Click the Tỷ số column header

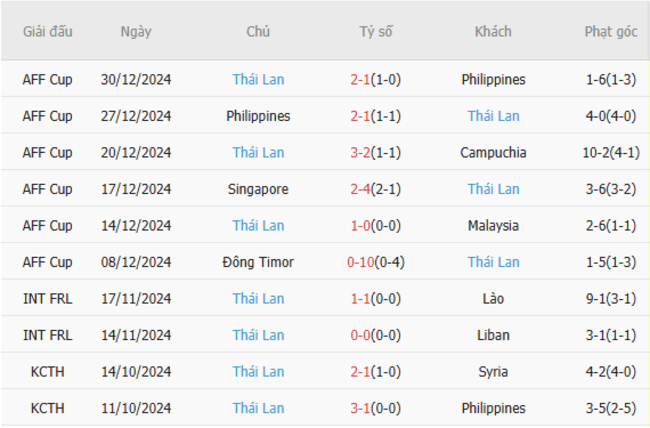click(376, 32)
